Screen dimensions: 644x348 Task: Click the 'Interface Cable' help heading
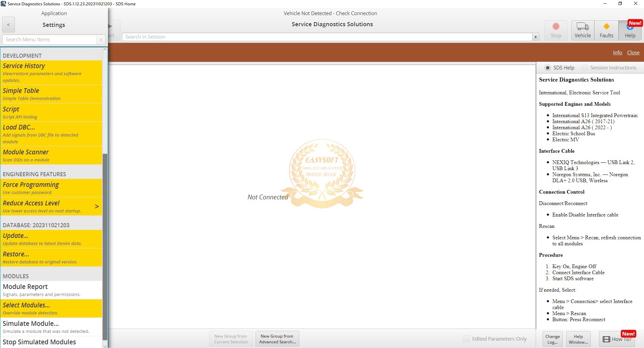click(x=556, y=151)
